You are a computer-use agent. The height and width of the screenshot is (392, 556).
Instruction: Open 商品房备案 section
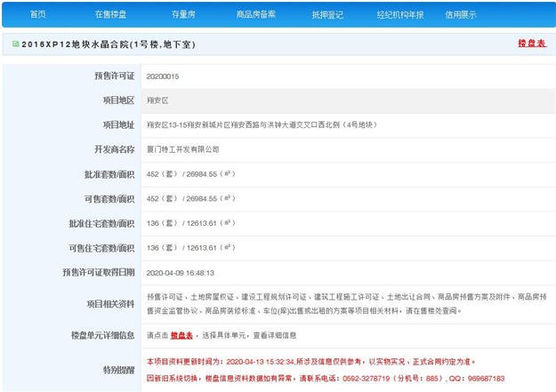pos(255,14)
